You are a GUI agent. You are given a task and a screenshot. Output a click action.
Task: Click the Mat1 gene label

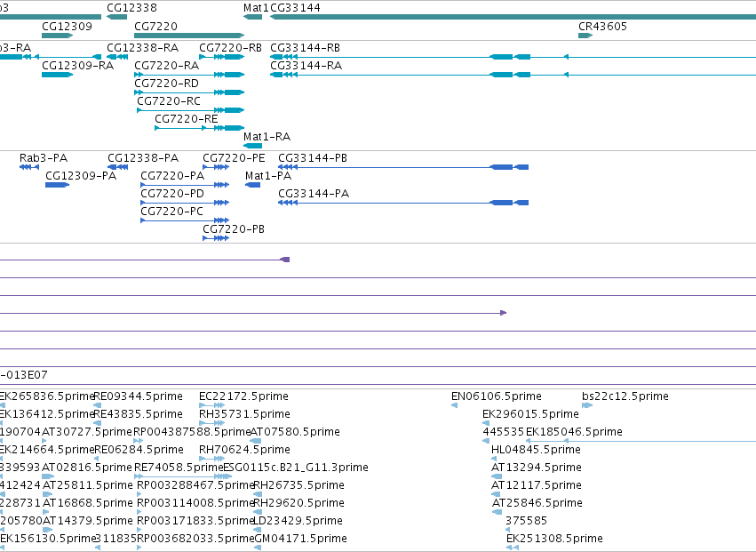[x=256, y=8]
